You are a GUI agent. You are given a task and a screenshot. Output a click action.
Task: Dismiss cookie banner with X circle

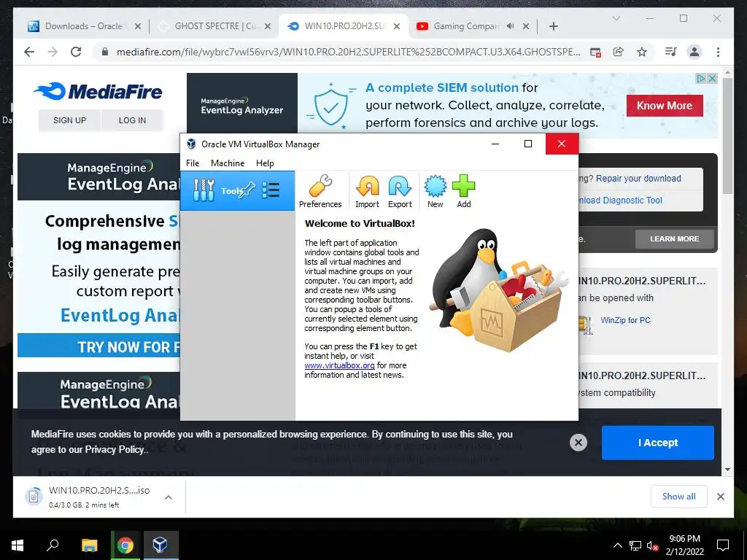(x=578, y=443)
